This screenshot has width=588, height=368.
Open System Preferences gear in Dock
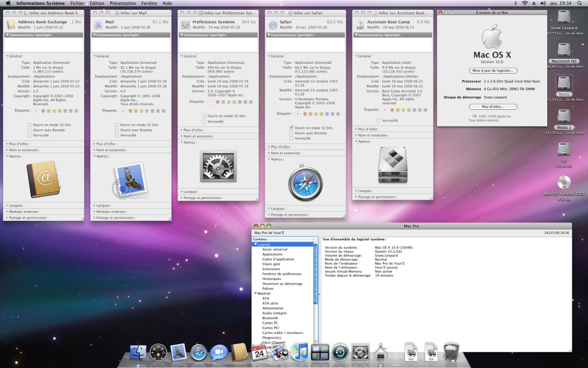361,352
